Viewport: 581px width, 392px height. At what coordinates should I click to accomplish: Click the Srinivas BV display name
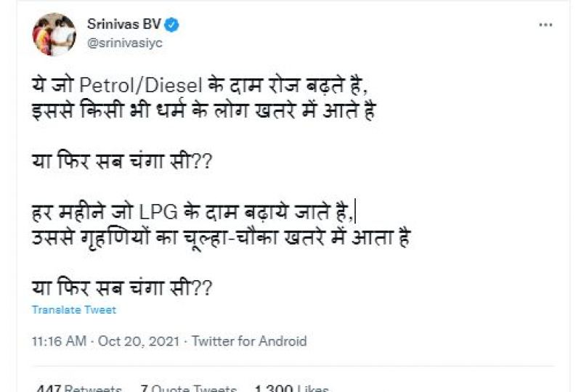point(124,25)
